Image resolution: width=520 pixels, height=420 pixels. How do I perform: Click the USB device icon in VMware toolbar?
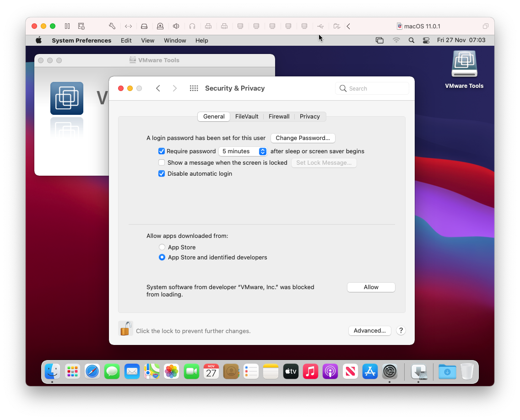(320, 26)
